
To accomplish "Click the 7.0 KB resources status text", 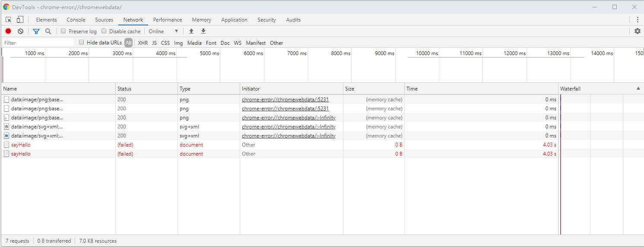I will click(98, 241).
